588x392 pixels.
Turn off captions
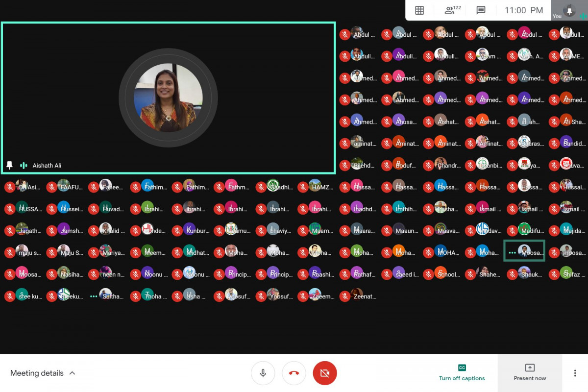pos(462,373)
